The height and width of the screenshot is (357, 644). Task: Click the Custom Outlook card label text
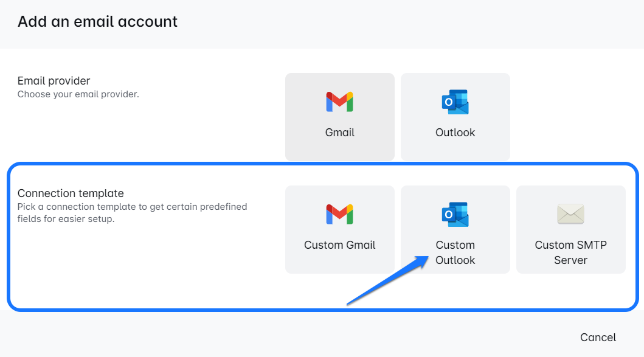[x=455, y=252]
